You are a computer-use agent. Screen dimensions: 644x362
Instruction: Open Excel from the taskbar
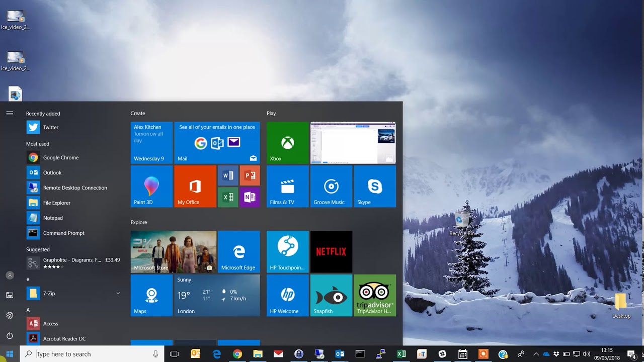(401, 354)
